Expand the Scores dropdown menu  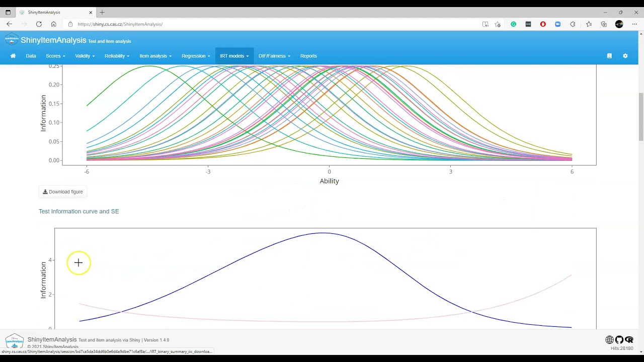[55, 56]
